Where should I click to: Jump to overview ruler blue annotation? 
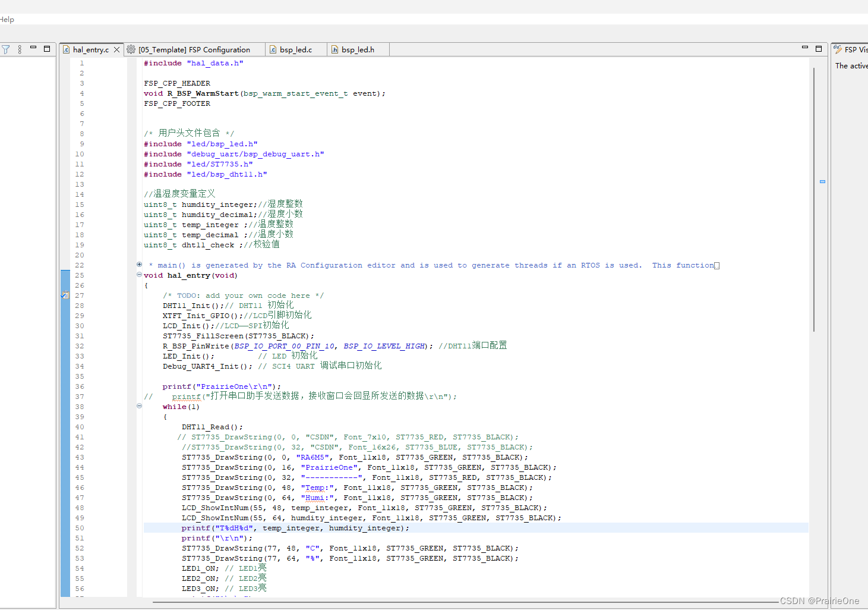822,181
